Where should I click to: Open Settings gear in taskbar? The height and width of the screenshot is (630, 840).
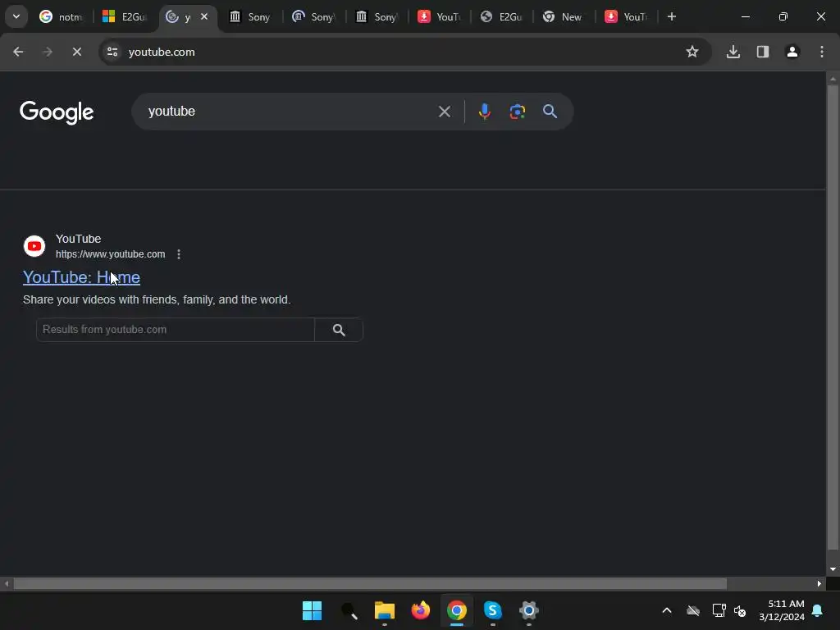click(x=529, y=610)
